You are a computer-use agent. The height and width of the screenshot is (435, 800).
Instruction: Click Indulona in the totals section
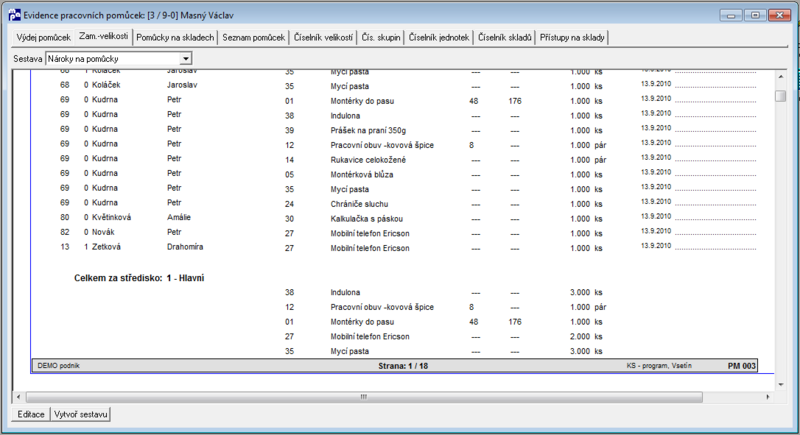[345, 292]
